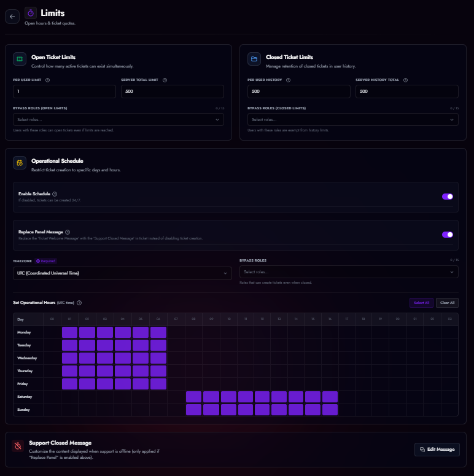Show help for Per User Limit
474x476 pixels.
coord(48,80)
